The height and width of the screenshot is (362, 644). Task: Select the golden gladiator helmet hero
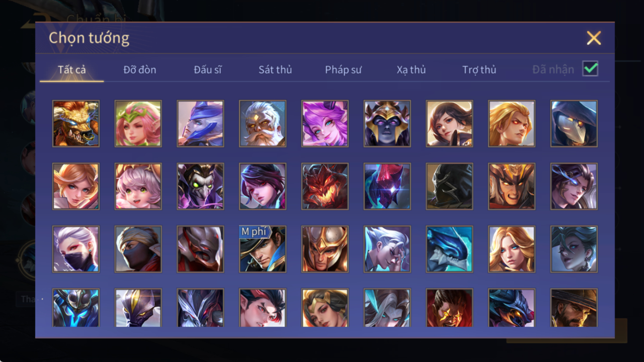tap(325, 249)
